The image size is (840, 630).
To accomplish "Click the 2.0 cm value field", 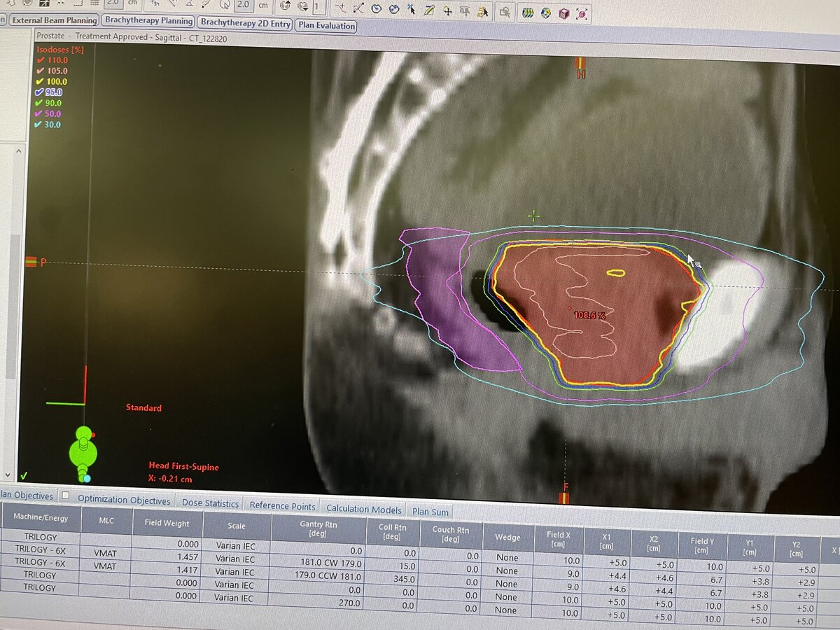I will click(x=242, y=5).
